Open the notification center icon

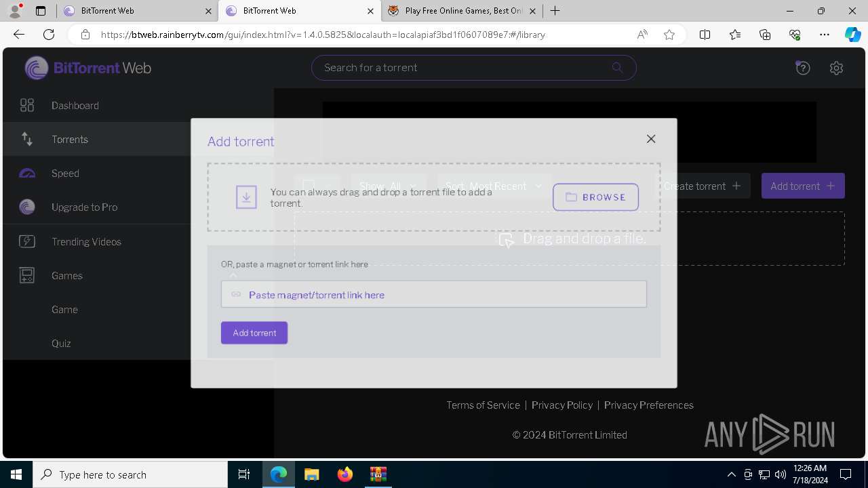point(846,474)
